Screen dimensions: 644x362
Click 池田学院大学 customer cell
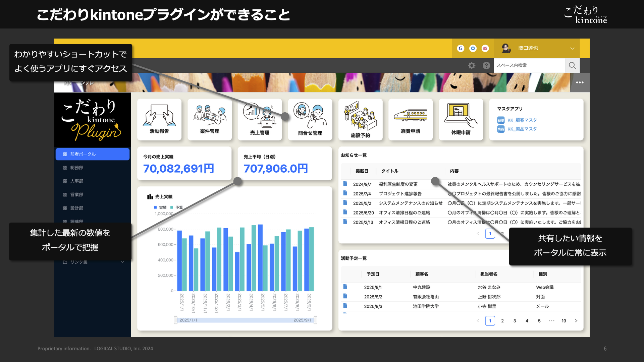pos(426,306)
